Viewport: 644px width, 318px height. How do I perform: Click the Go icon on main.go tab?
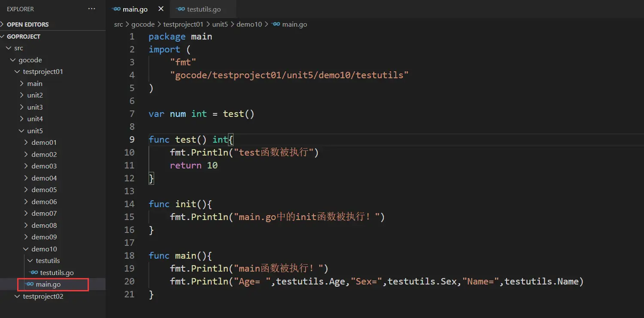[116, 9]
